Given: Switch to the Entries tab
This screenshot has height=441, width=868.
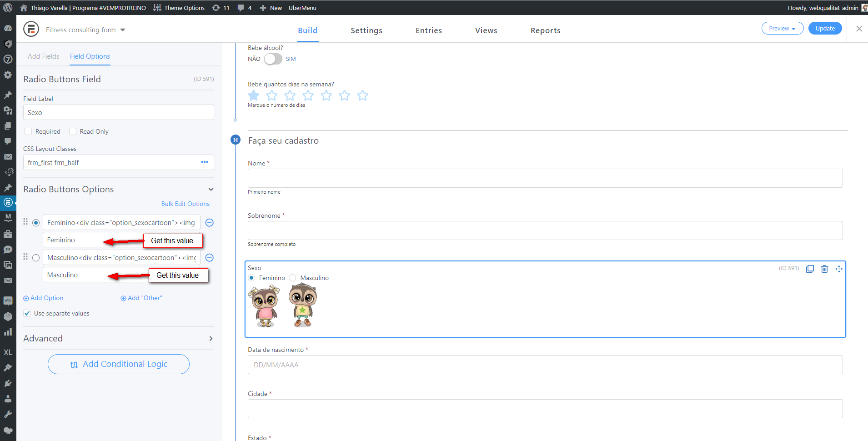Looking at the screenshot, I should click(428, 30).
